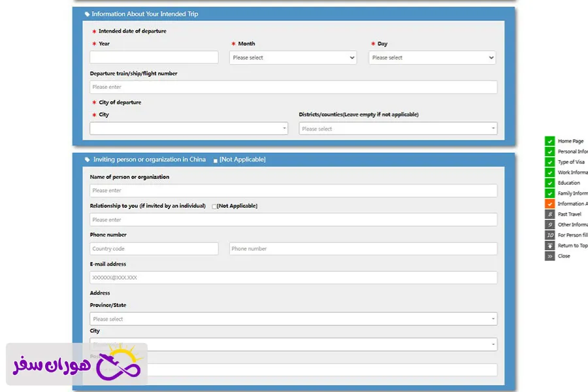Viewport: 588px width, 392px height.
Task: Open the Day dropdown for departure date
Action: pos(432,57)
